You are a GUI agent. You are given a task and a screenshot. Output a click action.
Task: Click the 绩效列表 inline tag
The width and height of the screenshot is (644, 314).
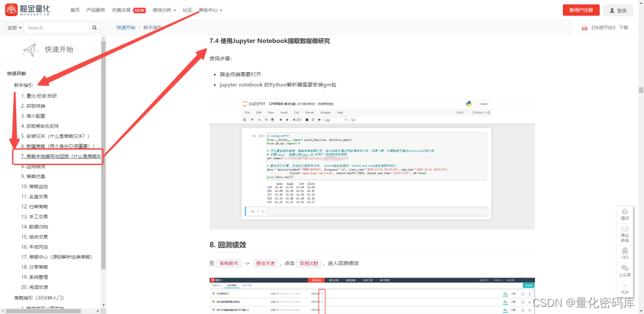pos(266,263)
